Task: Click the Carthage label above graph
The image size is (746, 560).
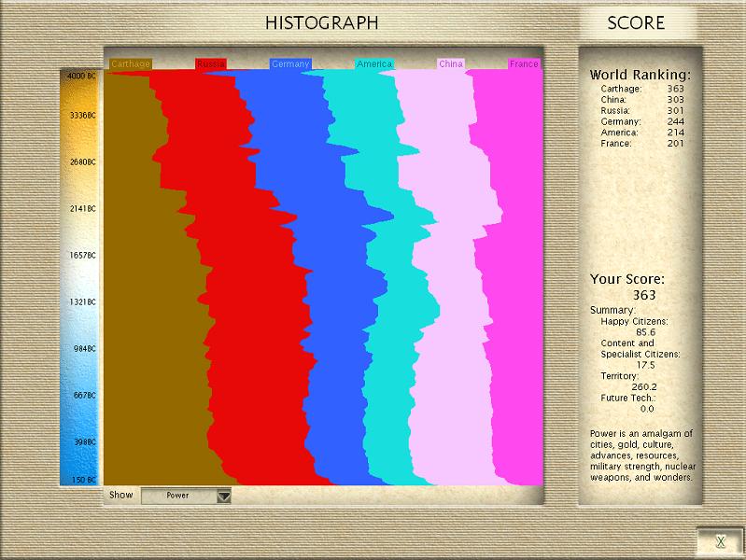Action: pos(130,64)
